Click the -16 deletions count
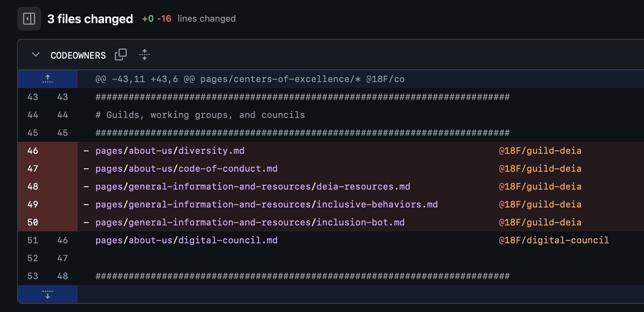Image resolution: width=644 pixels, height=312 pixels. [x=164, y=19]
